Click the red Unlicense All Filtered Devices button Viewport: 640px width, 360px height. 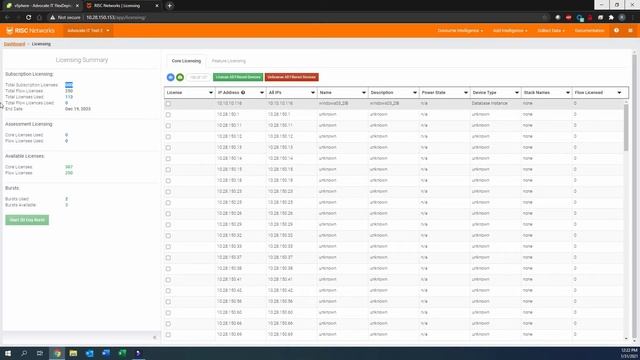click(291, 77)
